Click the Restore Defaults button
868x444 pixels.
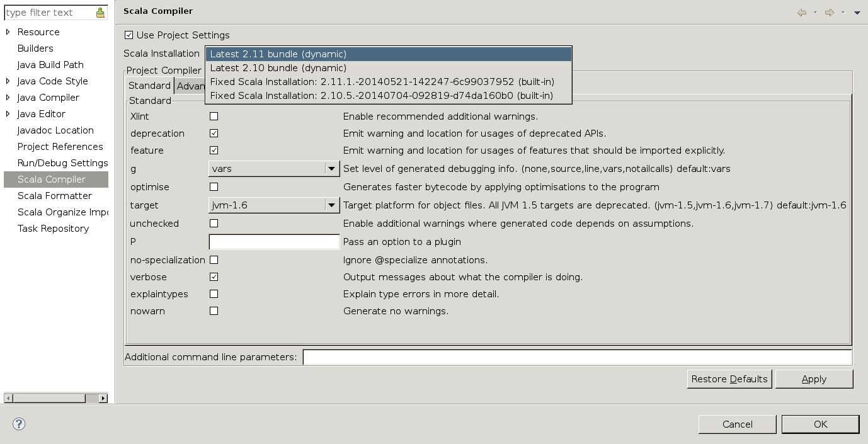pyautogui.click(x=729, y=379)
